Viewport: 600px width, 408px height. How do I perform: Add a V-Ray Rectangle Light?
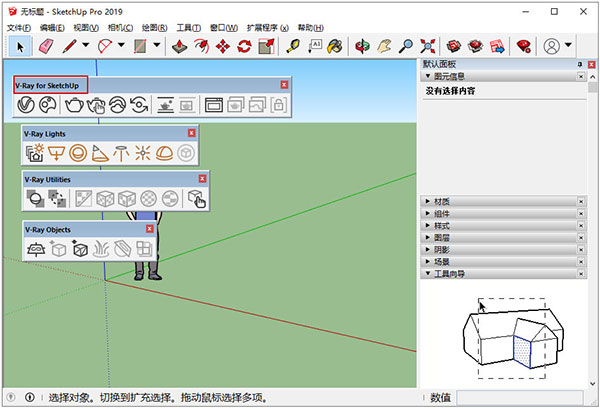[56, 153]
